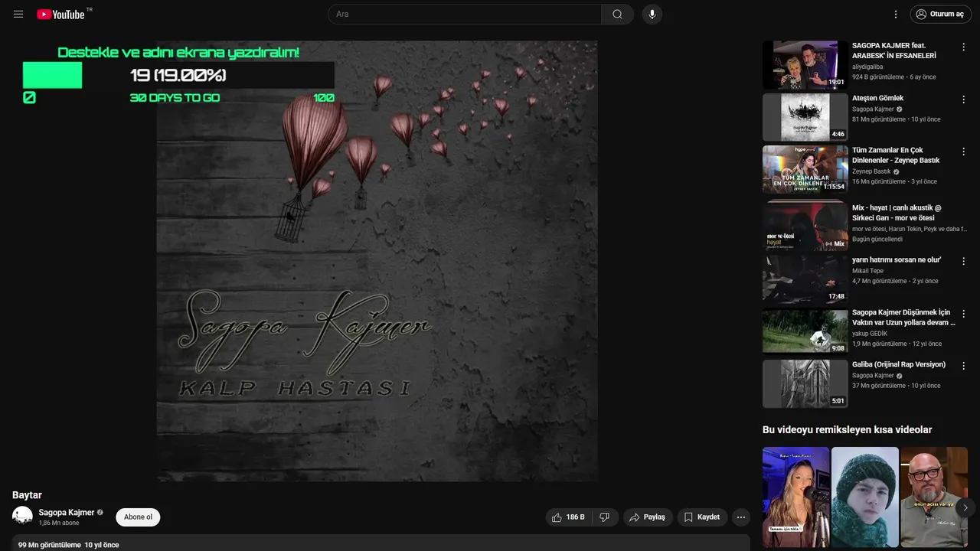Focus the Ara search field

(465, 14)
